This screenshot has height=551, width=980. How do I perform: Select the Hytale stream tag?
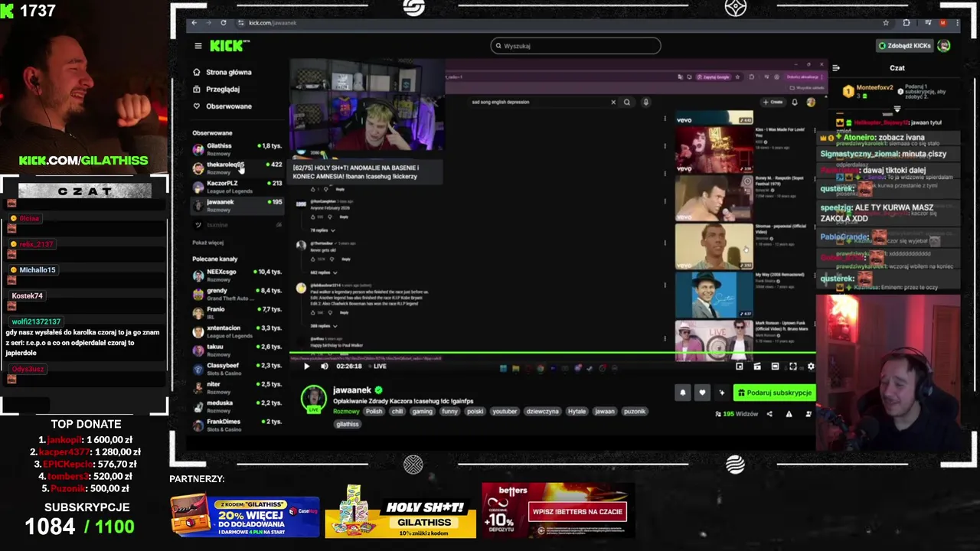point(577,412)
